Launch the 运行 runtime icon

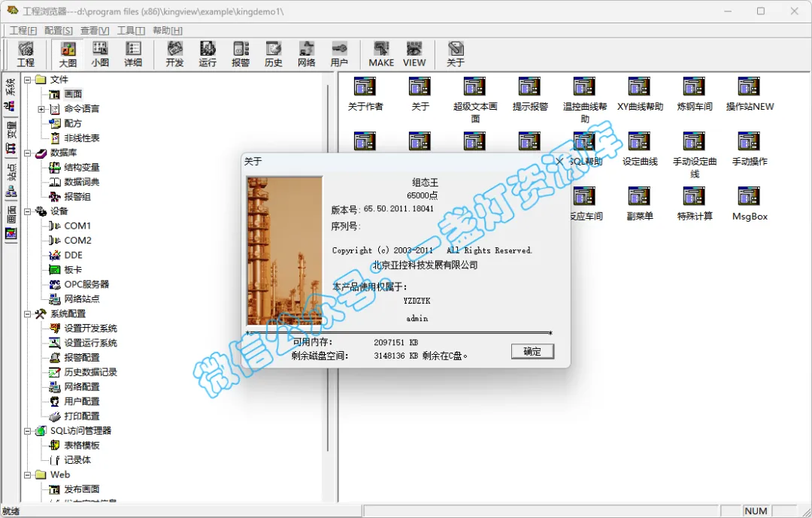coord(208,54)
